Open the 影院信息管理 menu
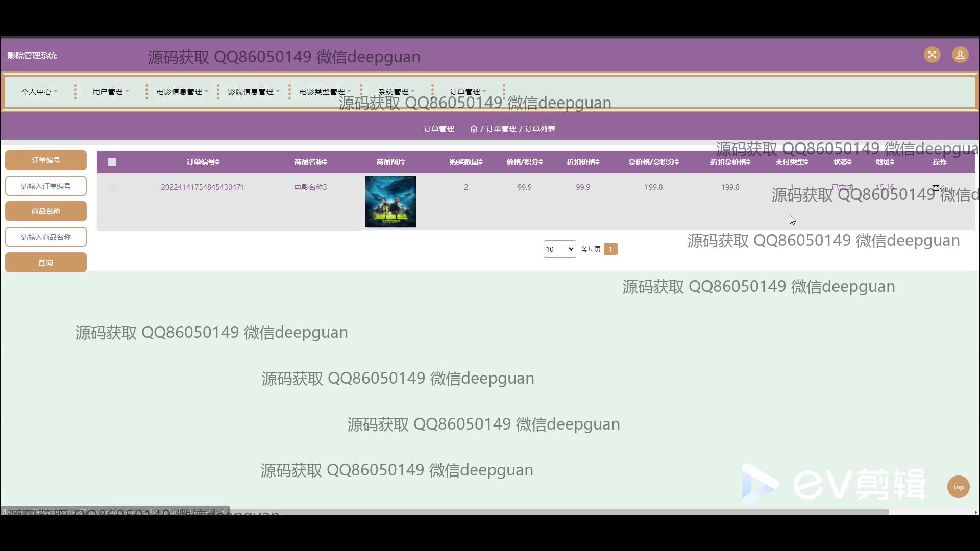 click(254, 92)
